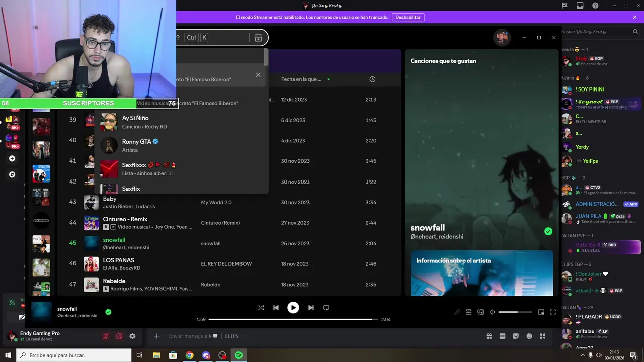Select 'Sexflixxx' playlist suggestion
The height and width of the screenshot is (362, 644).
pyautogui.click(x=181, y=169)
